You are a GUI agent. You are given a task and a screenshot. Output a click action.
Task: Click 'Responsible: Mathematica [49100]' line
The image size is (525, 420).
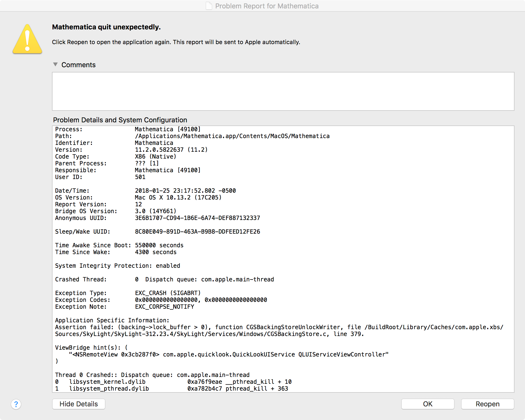click(128, 170)
